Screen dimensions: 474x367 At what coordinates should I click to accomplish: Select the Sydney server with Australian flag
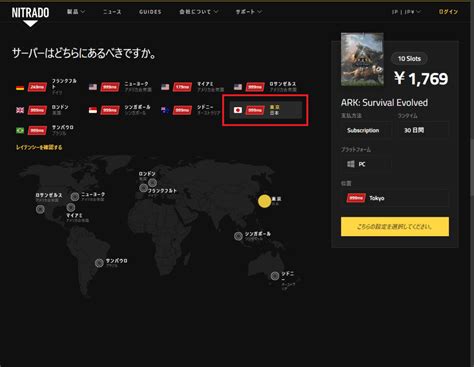coord(190,110)
